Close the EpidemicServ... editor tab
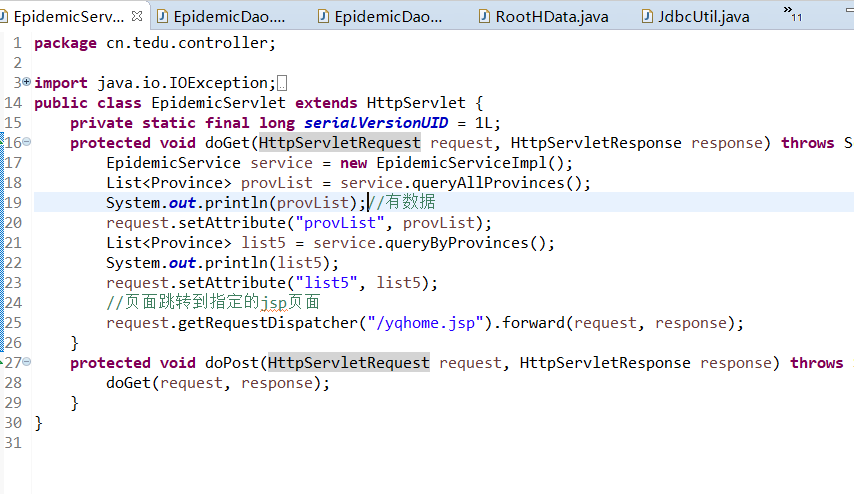This screenshot has width=854, height=494. [137, 16]
